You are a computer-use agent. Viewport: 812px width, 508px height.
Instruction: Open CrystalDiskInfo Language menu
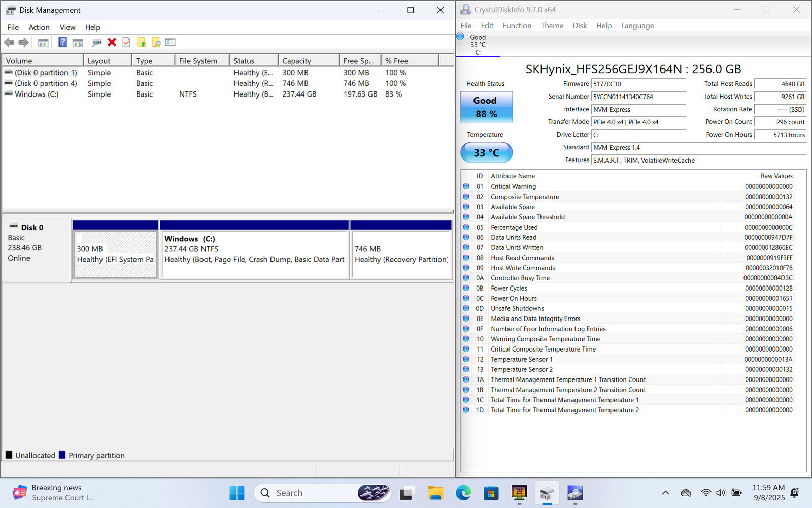pos(637,26)
